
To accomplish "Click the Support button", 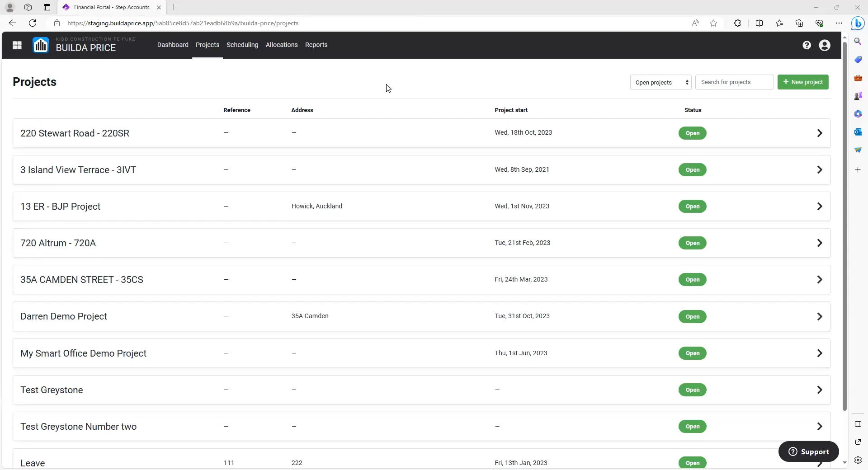I will pos(808,451).
